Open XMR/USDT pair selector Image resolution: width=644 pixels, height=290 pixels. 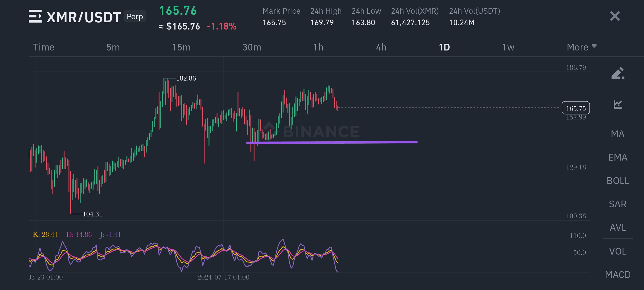(83, 17)
